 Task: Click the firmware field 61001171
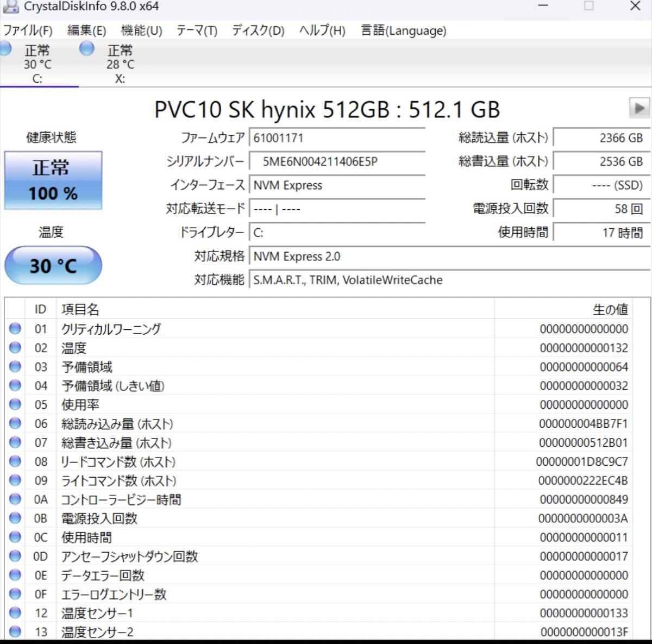pos(337,138)
